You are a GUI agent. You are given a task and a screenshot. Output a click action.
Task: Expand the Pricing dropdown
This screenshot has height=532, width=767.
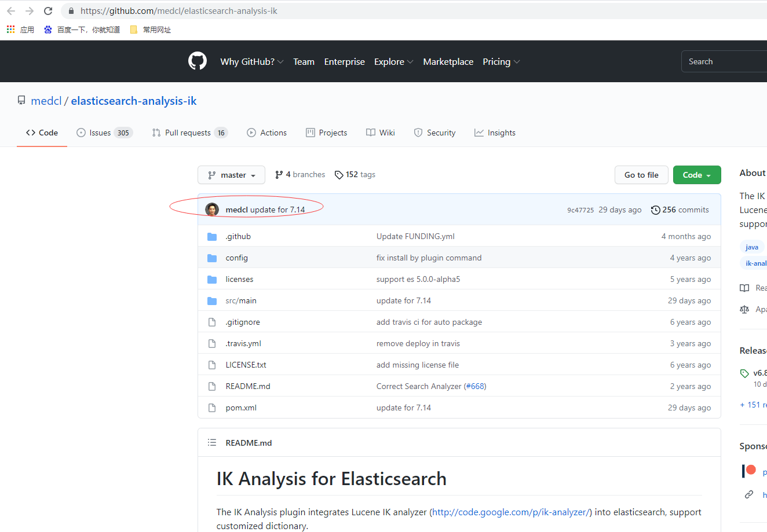pos(501,61)
